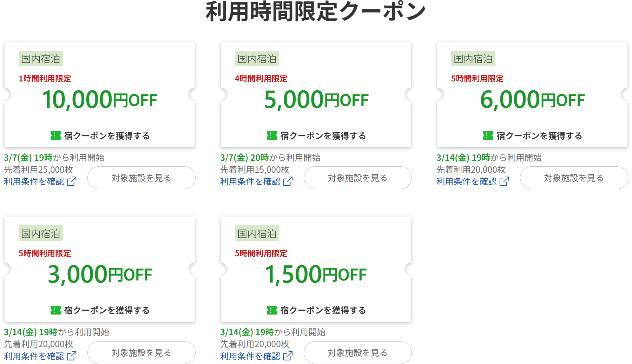Click the external-link icon beside 3,000円OFF terms
This screenshot has width=632, height=364.
tap(72, 356)
